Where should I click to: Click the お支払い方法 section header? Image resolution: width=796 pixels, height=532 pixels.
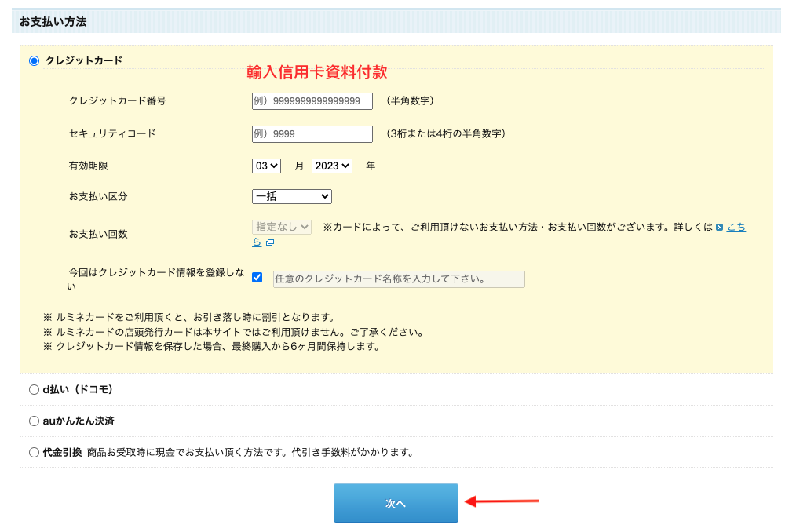(x=52, y=21)
